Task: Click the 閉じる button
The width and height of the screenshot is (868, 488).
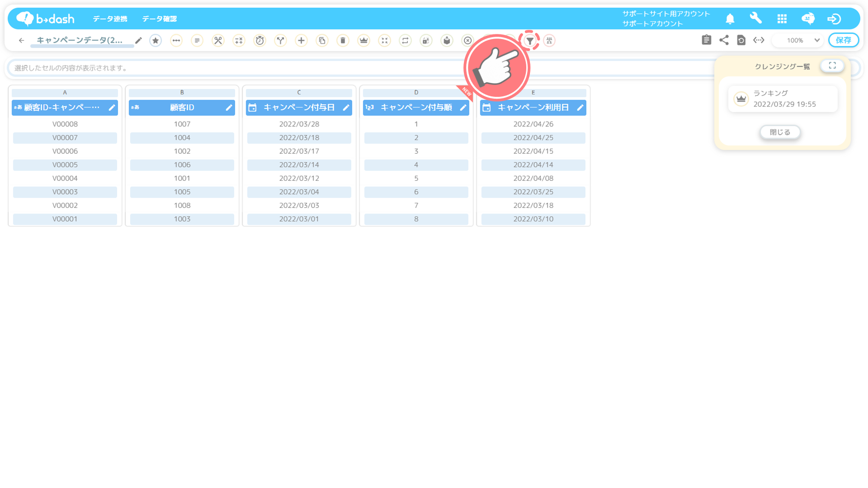Action: pos(780,132)
